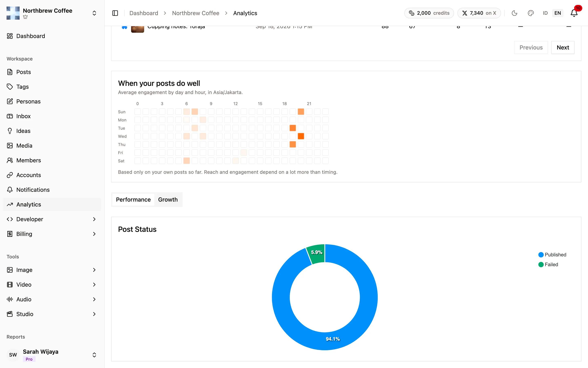Open Northbrew Coffee breadcrumb link
Image resolution: width=588 pixels, height=368 pixels.
[196, 13]
